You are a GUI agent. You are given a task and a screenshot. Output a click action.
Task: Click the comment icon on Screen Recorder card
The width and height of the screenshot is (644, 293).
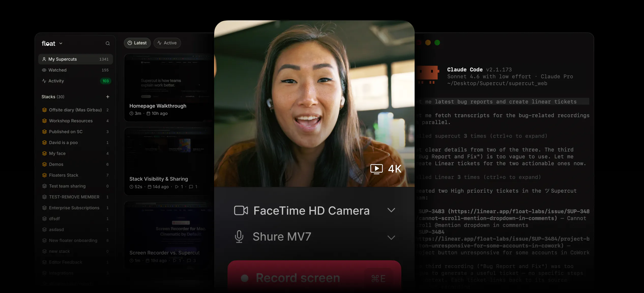pos(189,260)
